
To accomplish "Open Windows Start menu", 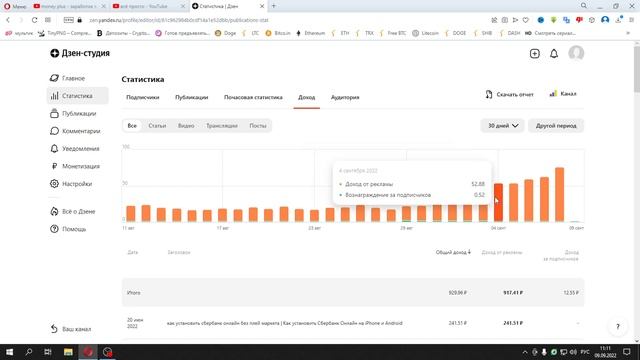I will [x=9, y=352].
